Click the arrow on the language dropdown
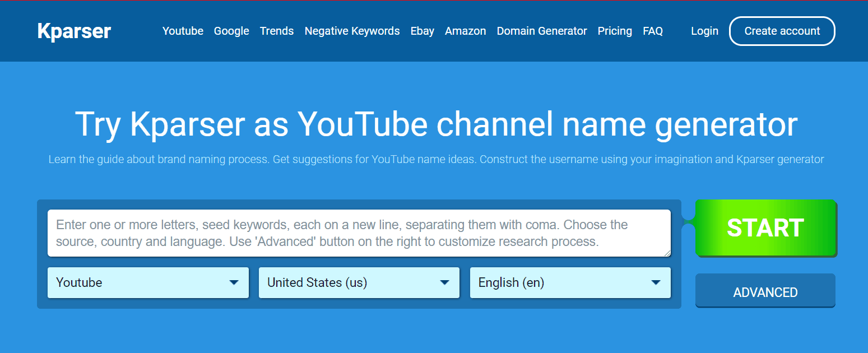Viewport: 868px width, 353px height. click(x=656, y=282)
